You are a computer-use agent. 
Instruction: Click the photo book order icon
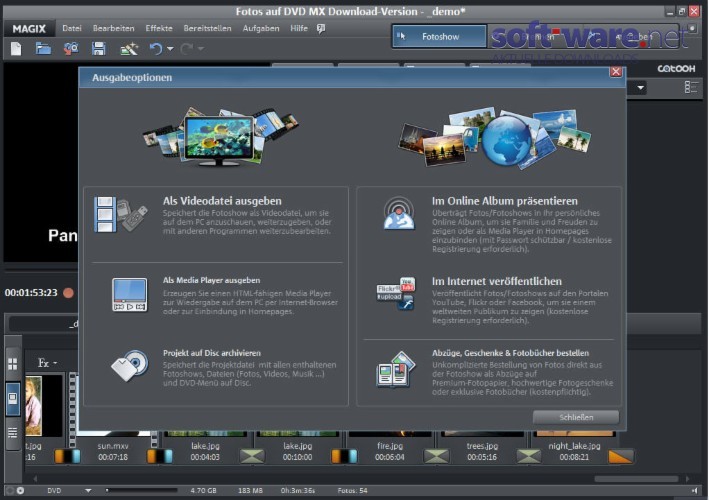(396, 370)
